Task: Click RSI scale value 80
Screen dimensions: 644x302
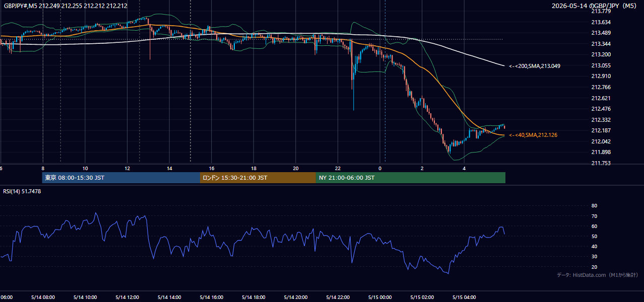Action: pyautogui.click(x=594, y=206)
